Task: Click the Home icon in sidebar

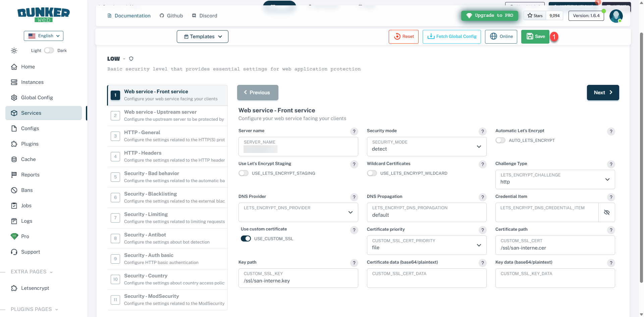Action: (14, 67)
